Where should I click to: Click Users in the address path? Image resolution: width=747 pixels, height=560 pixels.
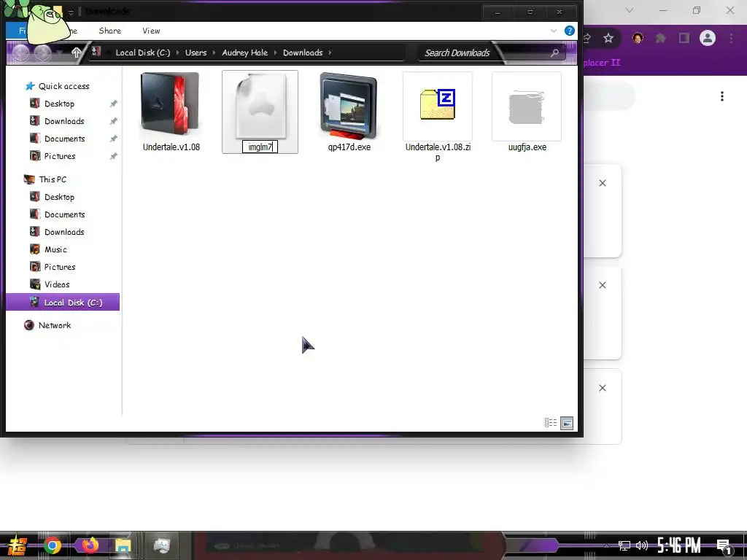pyautogui.click(x=196, y=52)
